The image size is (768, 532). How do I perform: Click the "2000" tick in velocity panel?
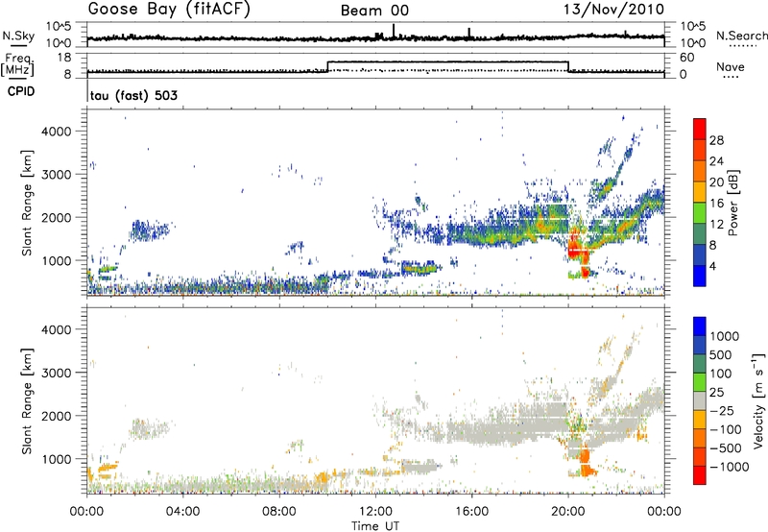(57, 416)
